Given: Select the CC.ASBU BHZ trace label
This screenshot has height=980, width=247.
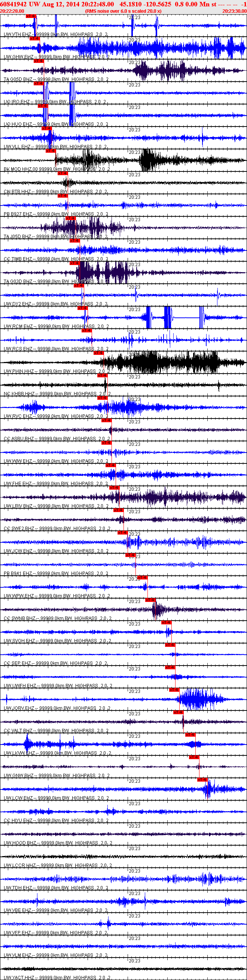Looking at the screenshot, I should 57,439.
